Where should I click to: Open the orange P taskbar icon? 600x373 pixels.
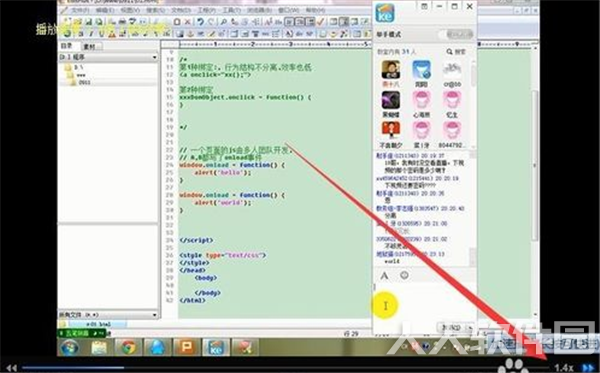186,347
